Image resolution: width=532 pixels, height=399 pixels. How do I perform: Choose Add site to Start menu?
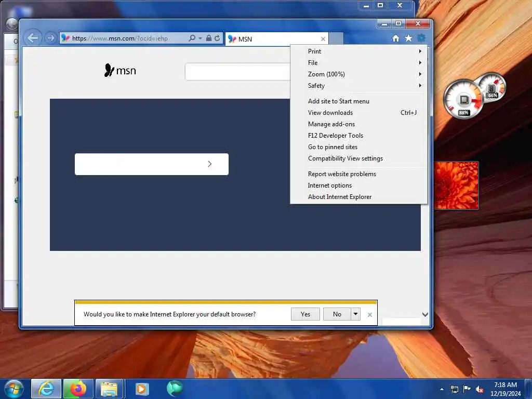click(x=359, y=101)
